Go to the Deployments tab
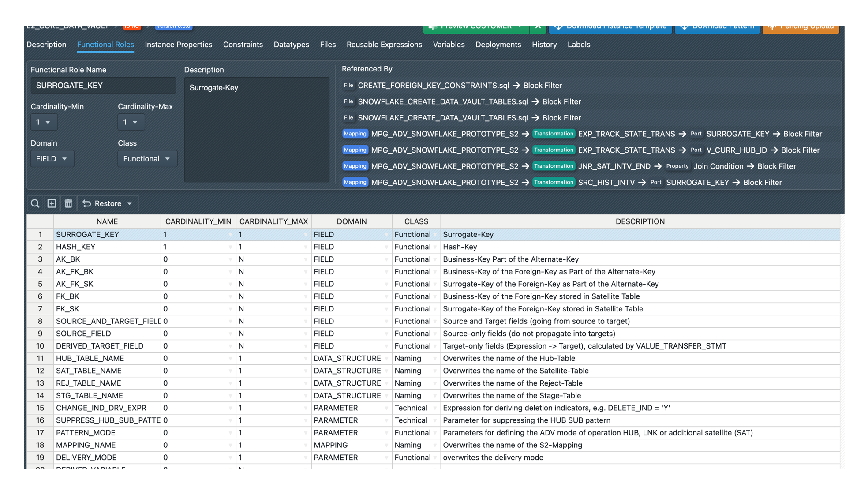Viewport: 868px width, 495px height. 498,45
